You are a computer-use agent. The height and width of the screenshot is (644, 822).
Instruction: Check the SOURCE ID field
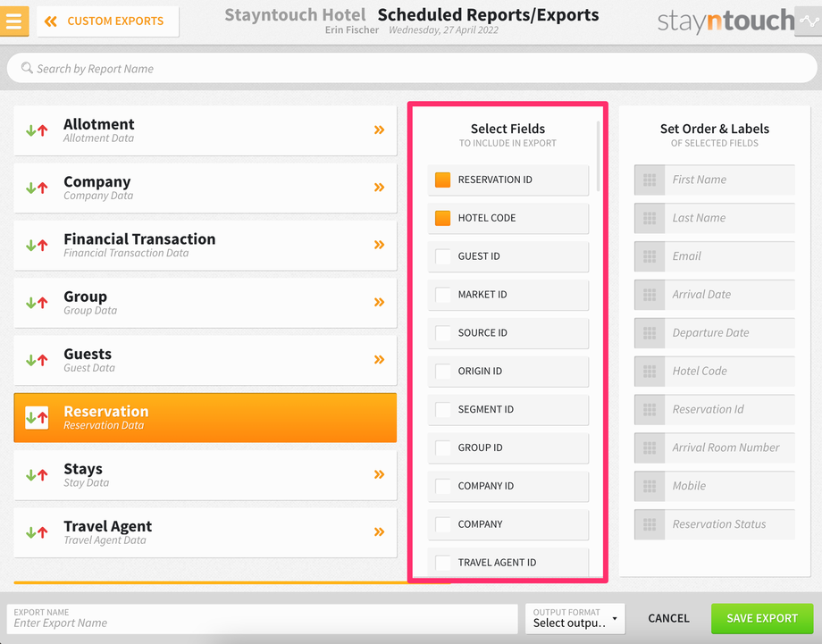(x=442, y=333)
